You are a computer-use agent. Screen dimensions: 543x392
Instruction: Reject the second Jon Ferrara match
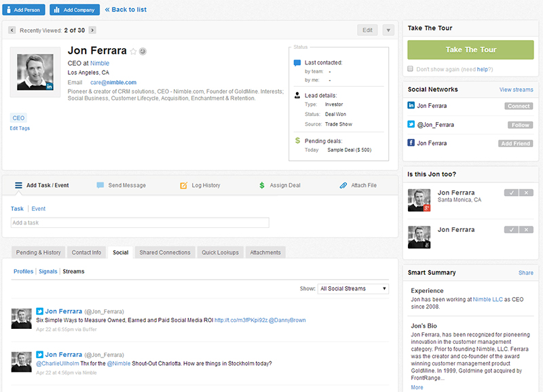click(526, 230)
